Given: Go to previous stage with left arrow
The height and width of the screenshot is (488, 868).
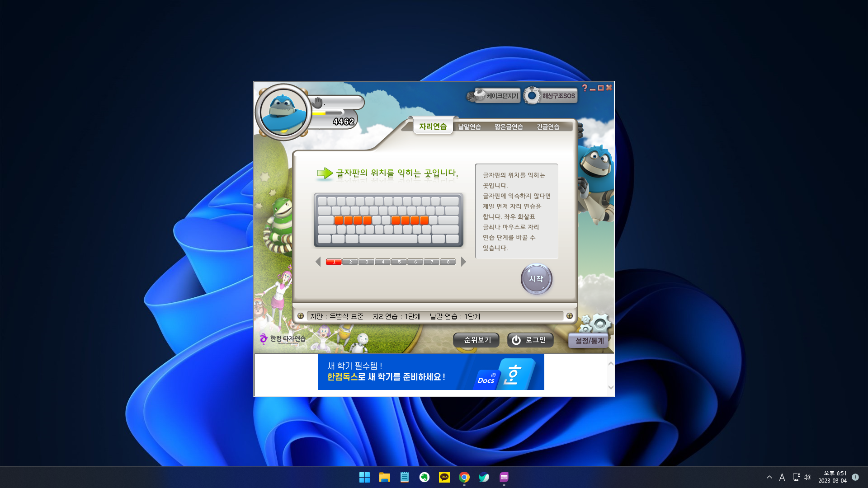Looking at the screenshot, I should pos(318,262).
